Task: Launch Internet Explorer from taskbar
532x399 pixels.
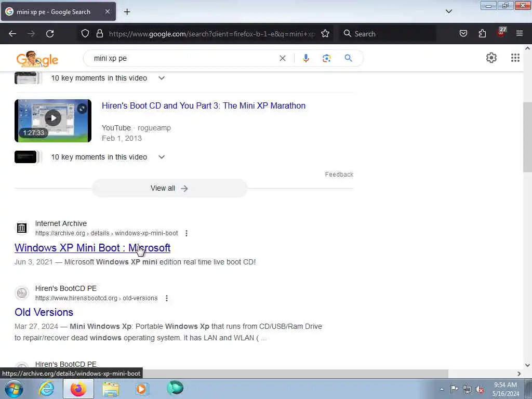Action: tap(46, 389)
